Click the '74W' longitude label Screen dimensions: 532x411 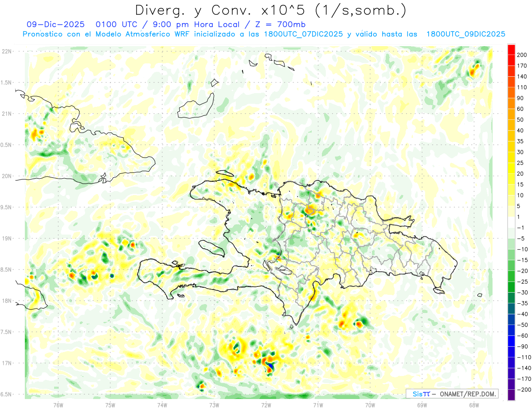[x=162, y=405]
